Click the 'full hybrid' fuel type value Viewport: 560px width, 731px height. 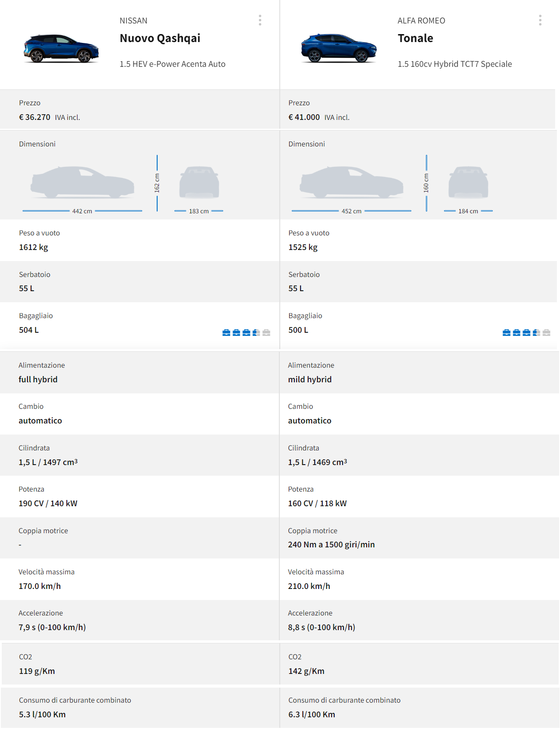click(x=38, y=380)
